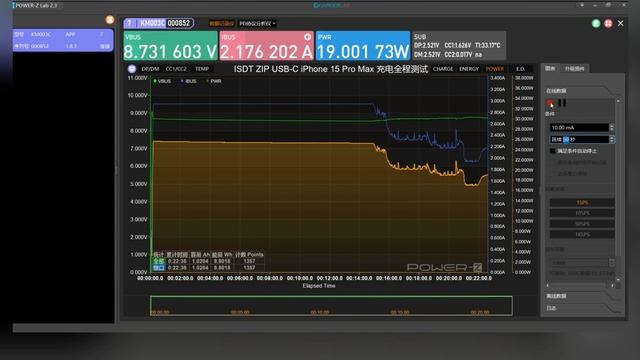Switch to the ENERGY chart view
Image resolution: width=640 pixels, height=360 pixels.
[x=469, y=69]
